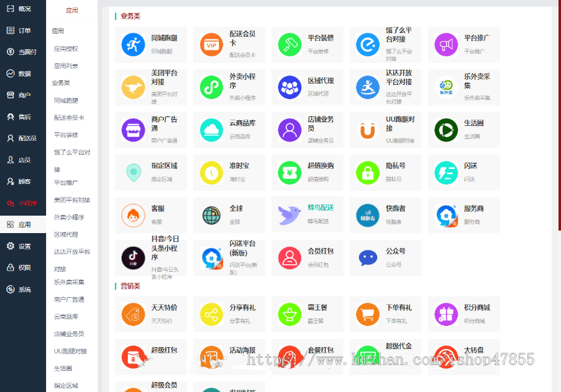Open the 蜂鸟配送 bird icon
Screen dimensions: 561x392
tap(289, 215)
